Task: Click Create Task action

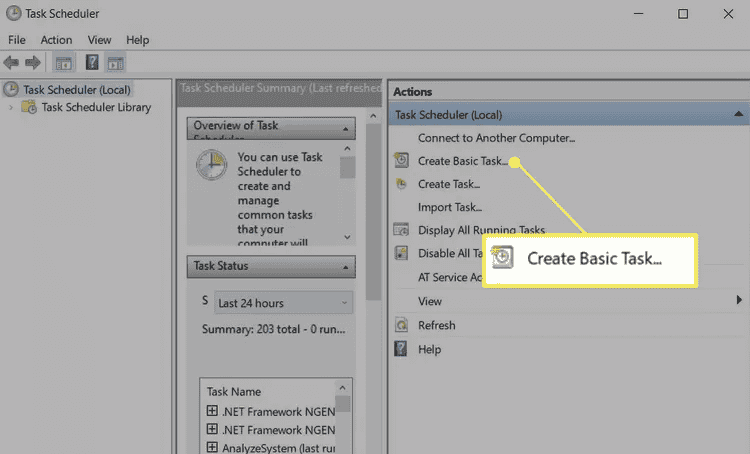Action: (449, 184)
